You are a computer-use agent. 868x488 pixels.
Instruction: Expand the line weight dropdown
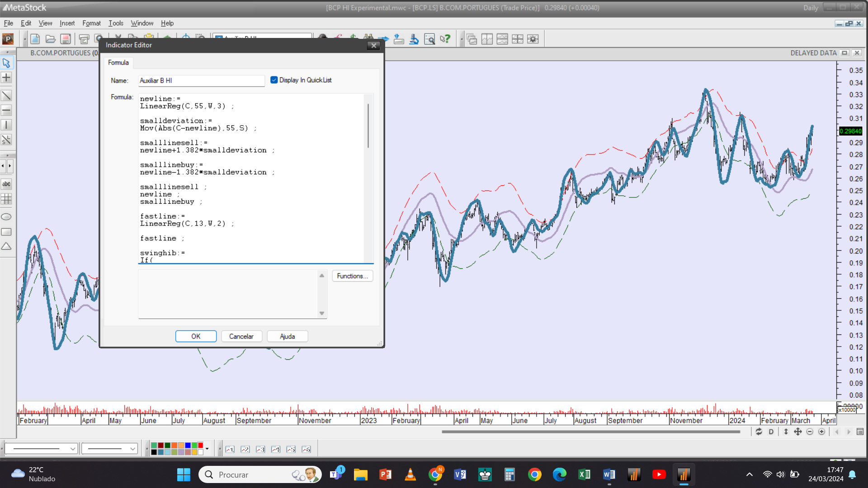[132, 449]
